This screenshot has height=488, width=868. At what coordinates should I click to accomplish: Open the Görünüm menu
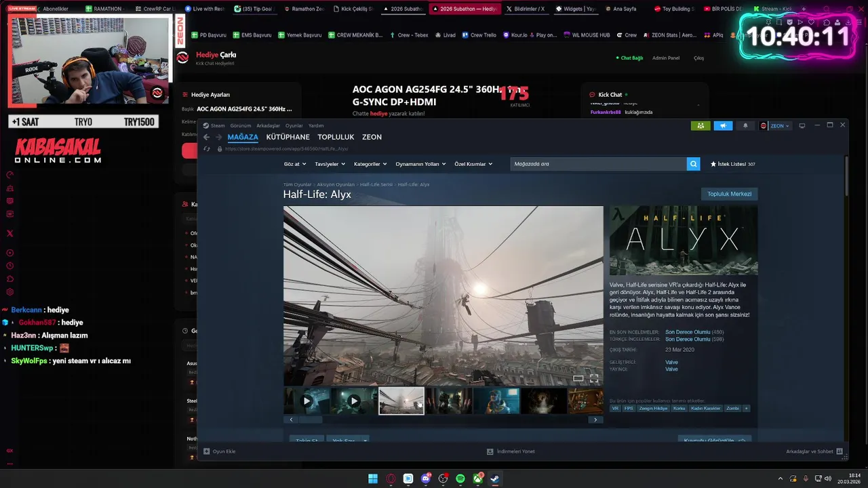click(241, 125)
